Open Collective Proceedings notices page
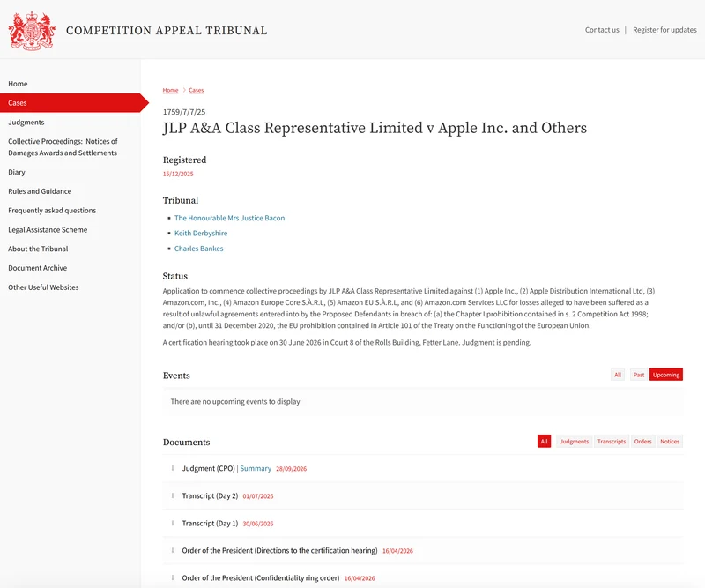 (x=63, y=147)
